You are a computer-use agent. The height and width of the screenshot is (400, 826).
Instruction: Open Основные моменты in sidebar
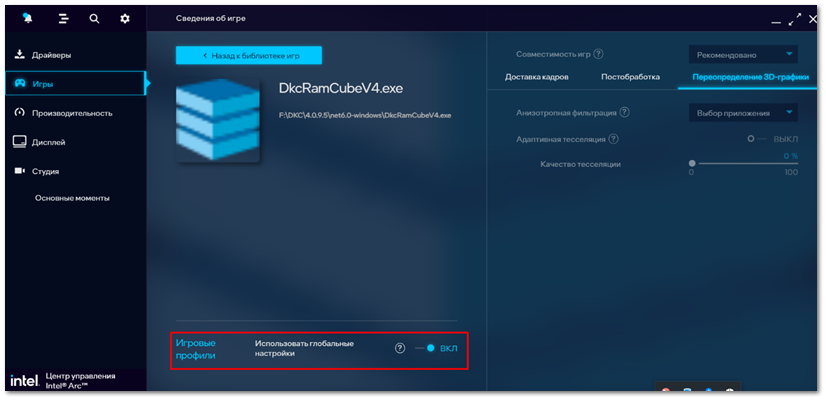[72, 198]
